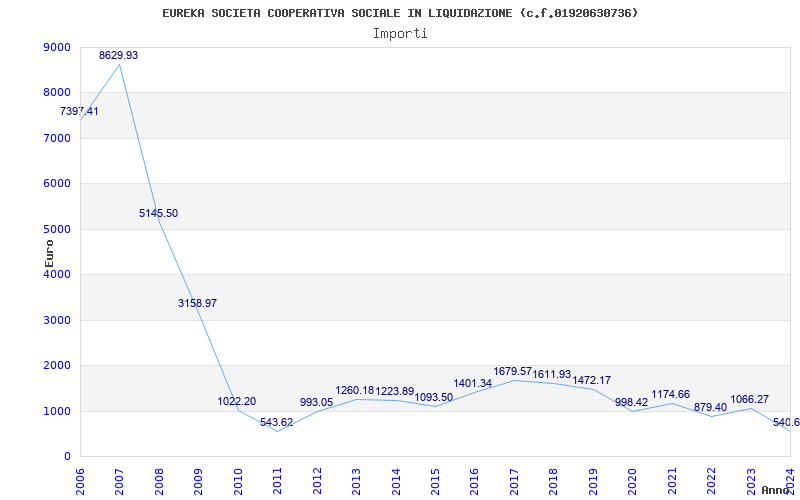Select the 1093.50 data label
The image size is (800, 500).
pyautogui.click(x=434, y=397)
